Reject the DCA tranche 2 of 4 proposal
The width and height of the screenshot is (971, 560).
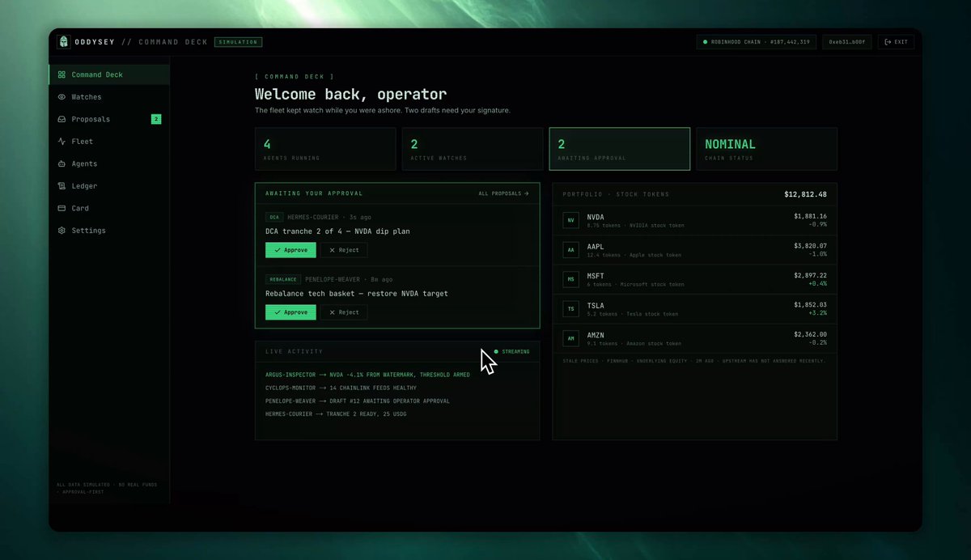point(344,250)
